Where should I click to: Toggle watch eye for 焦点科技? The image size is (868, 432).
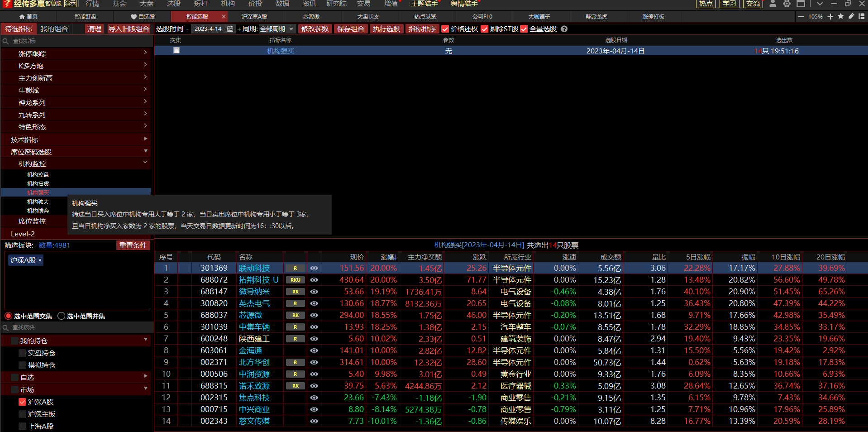pos(314,398)
